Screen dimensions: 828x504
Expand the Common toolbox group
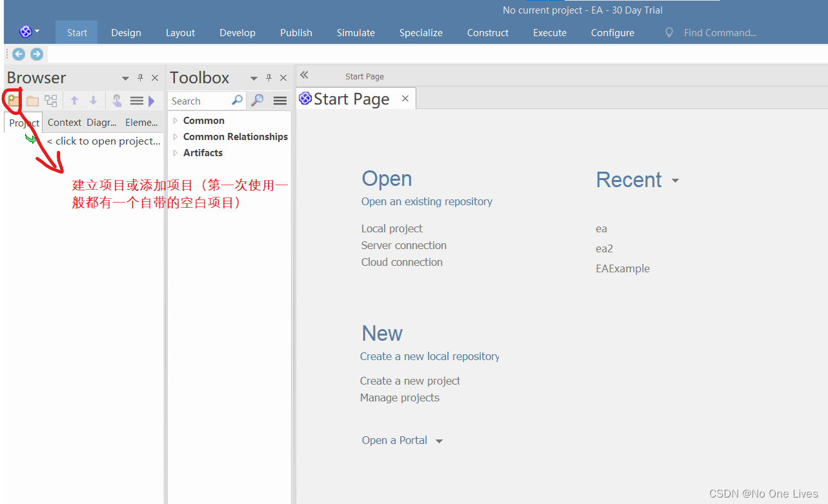[x=175, y=121]
